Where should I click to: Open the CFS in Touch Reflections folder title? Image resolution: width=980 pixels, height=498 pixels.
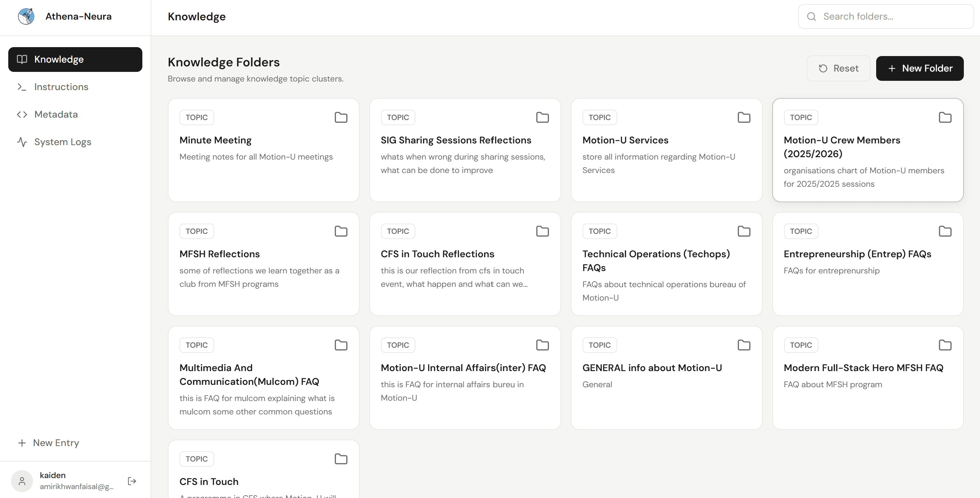437,254
